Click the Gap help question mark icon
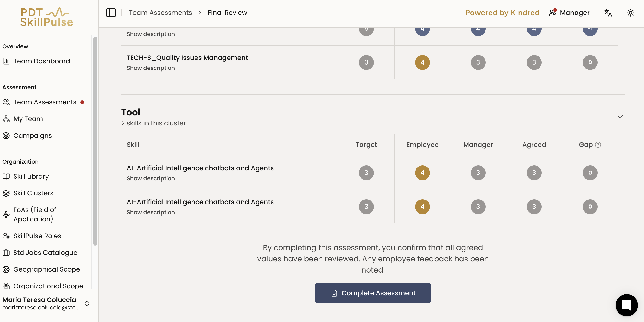The height and width of the screenshot is (322, 644). (x=598, y=145)
